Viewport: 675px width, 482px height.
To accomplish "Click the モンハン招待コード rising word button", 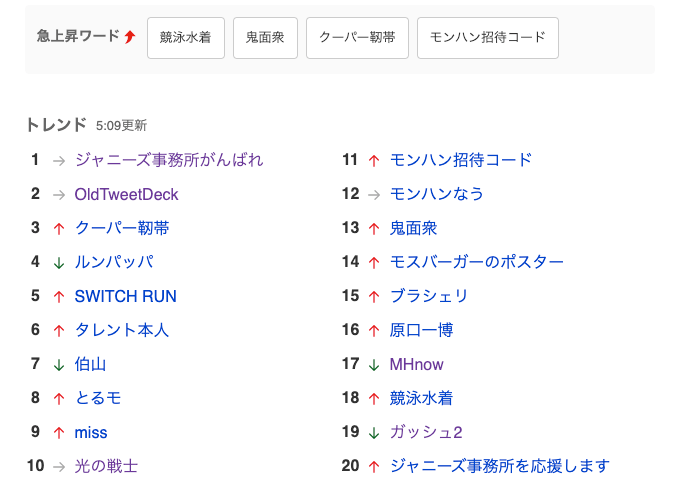I will pyautogui.click(x=488, y=38).
